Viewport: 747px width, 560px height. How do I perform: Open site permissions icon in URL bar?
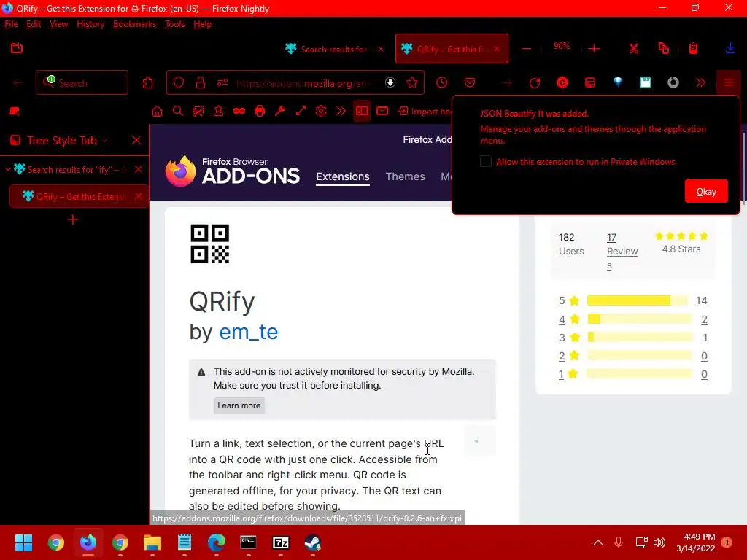222,83
